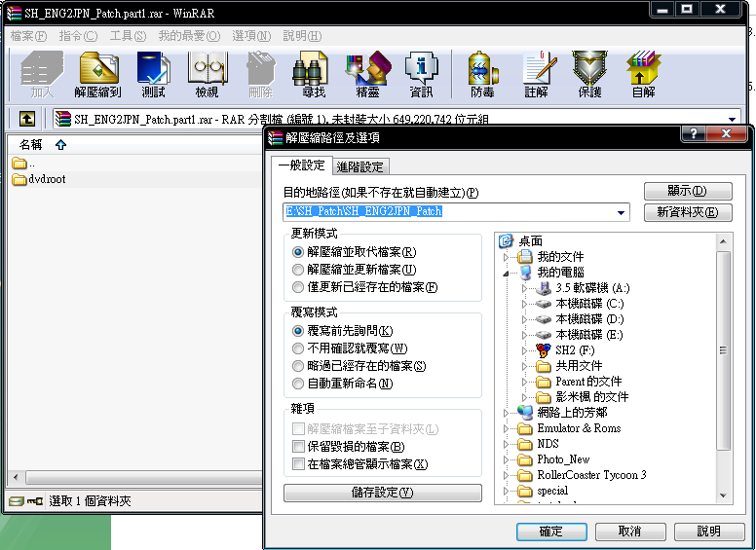The image size is (756, 550).
Task: Select SH2 (F:) disc drive
Action: (x=565, y=350)
